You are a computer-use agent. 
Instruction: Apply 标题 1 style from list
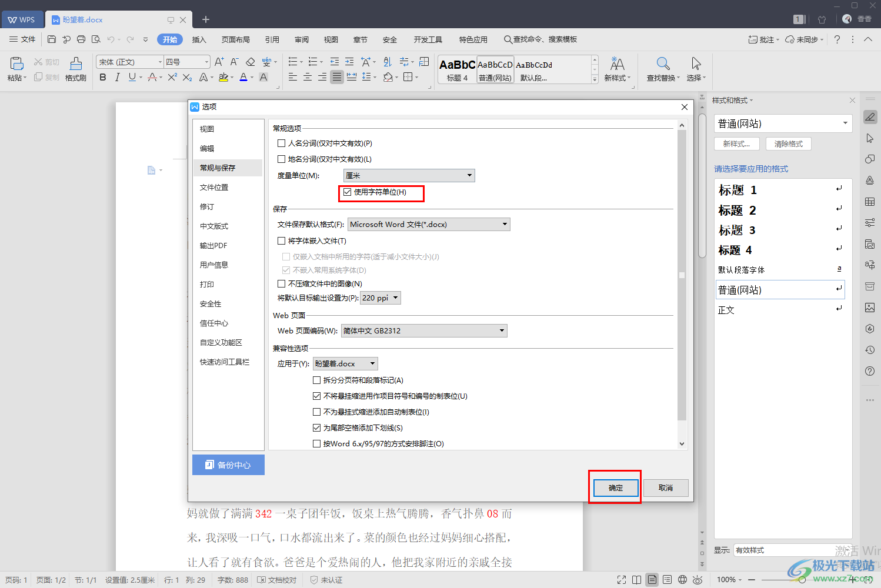780,189
